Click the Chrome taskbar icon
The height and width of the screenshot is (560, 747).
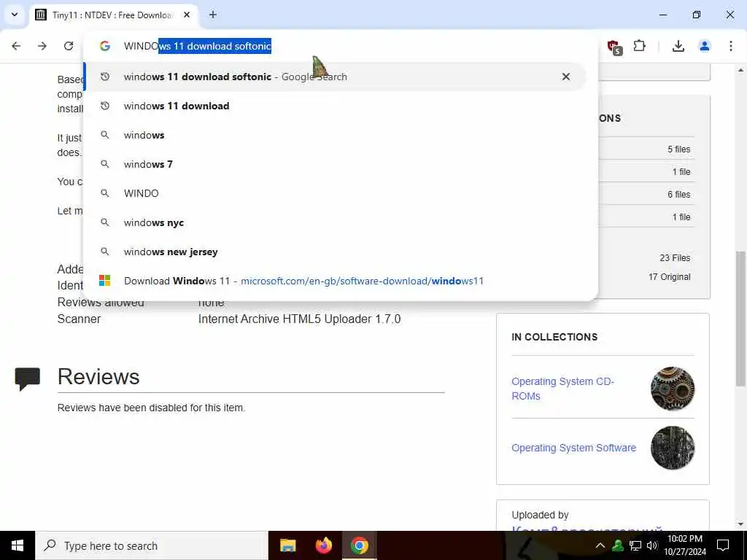pyautogui.click(x=359, y=545)
